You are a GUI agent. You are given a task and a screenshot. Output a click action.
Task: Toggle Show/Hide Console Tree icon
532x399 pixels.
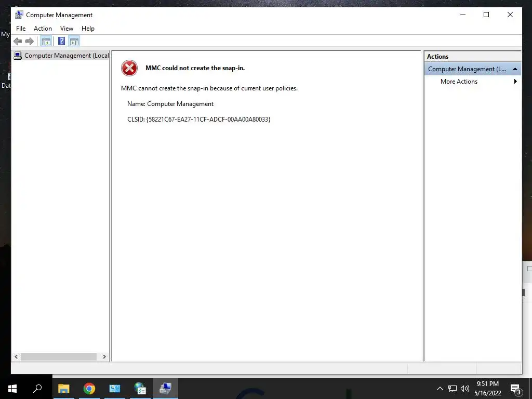(46, 42)
